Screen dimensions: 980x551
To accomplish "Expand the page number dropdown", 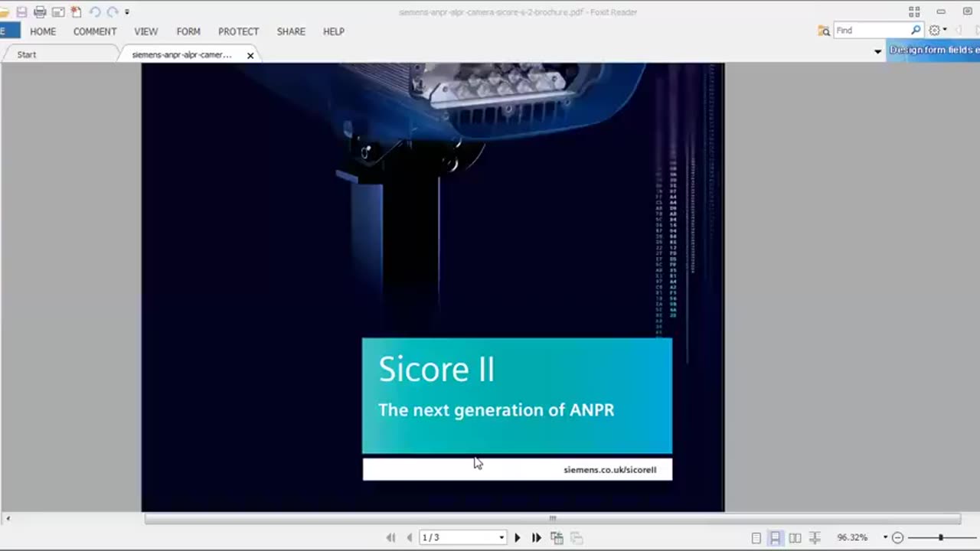I will (x=501, y=538).
